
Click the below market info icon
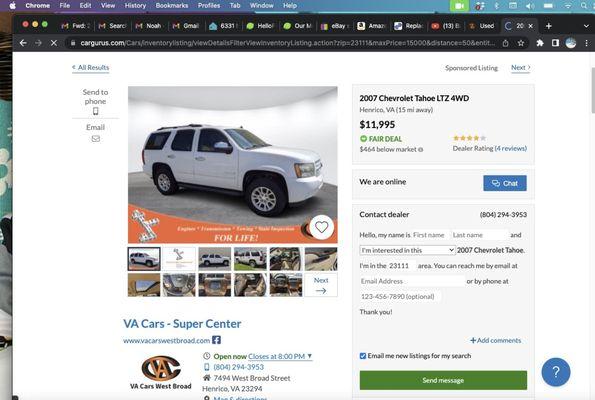[420, 150]
